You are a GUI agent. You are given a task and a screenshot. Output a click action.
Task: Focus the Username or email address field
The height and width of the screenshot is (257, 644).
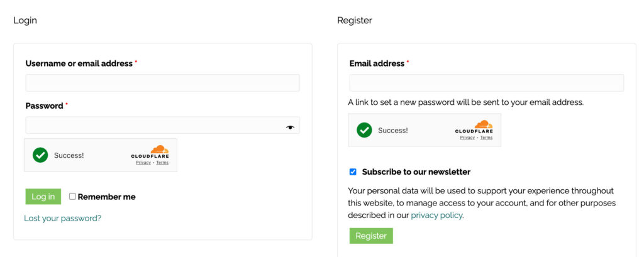click(162, 83)
